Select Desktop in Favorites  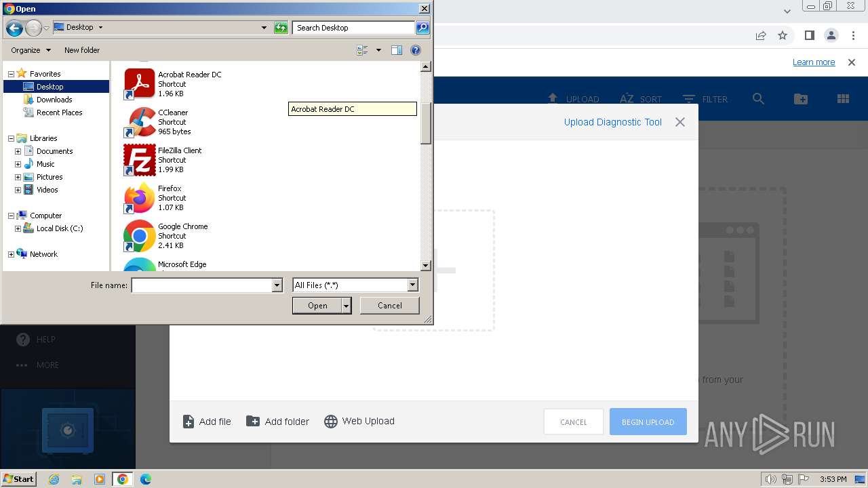tap(56, 87)
